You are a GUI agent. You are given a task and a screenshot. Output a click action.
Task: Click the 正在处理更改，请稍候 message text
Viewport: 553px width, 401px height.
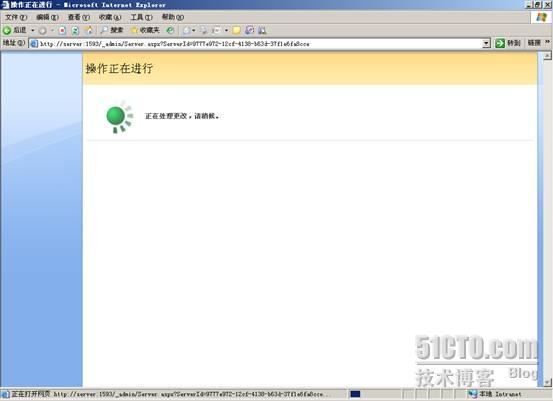pos(182,116)
